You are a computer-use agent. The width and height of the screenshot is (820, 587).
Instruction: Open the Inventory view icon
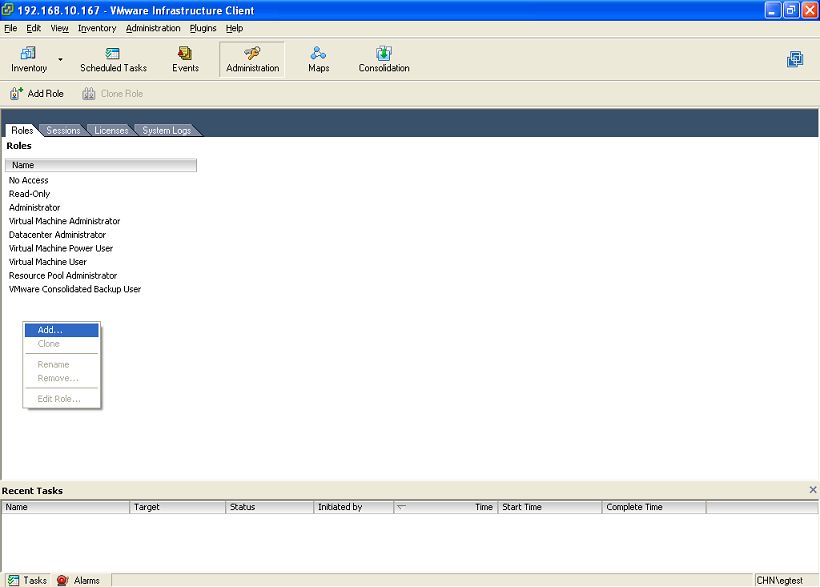[x=29, y=59]
